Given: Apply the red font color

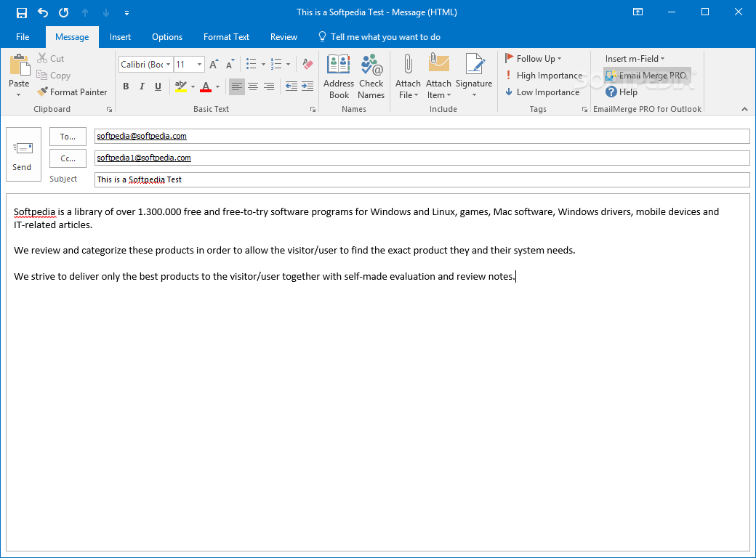Looking at the screenshot, I should [206, 86].
